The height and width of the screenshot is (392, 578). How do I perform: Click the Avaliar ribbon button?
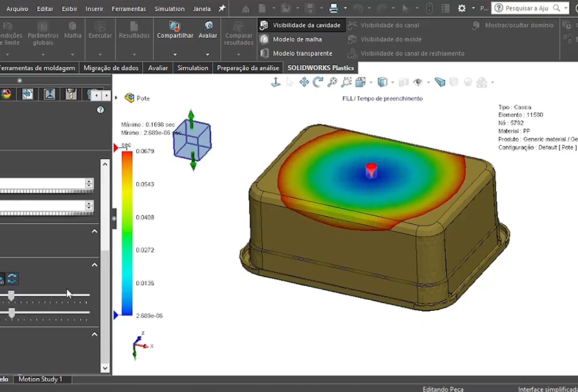208,30
